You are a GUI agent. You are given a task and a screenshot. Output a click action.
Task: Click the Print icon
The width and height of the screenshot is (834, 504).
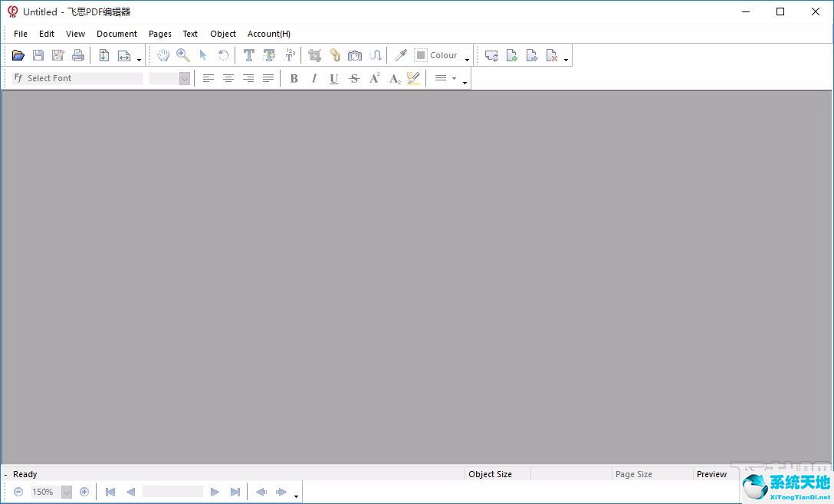tap(78, 55)
